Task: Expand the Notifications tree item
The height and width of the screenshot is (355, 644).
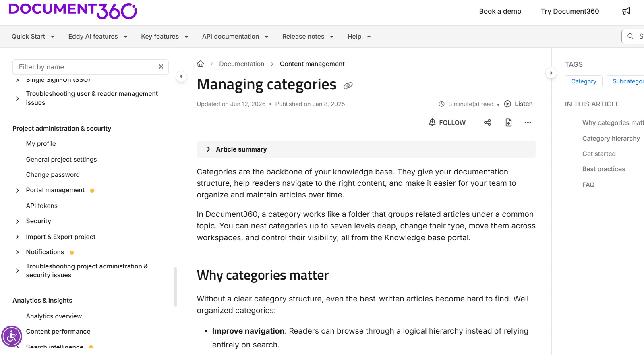Action: tap(17, 252)
